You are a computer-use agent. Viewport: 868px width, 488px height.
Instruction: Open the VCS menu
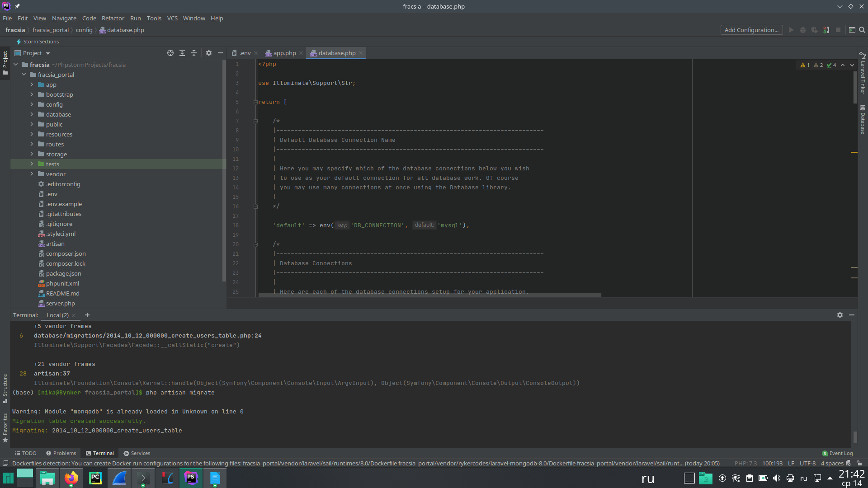coord(172,18)
